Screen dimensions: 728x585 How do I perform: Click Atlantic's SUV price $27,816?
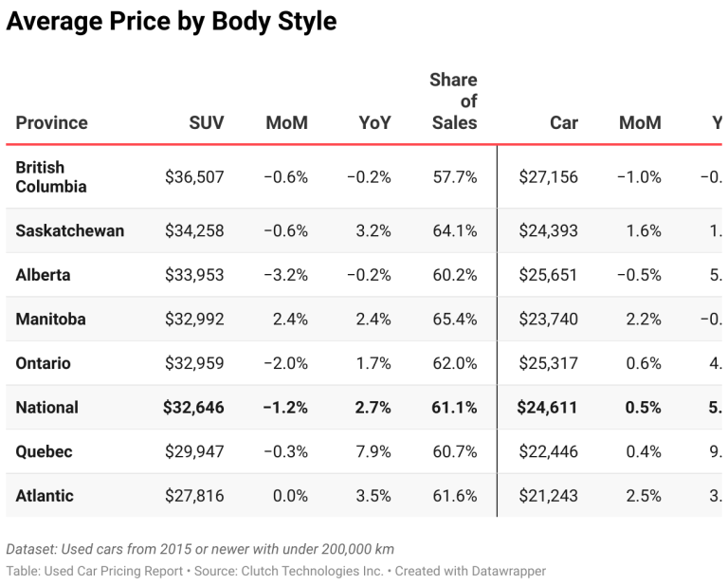(194, 496)
